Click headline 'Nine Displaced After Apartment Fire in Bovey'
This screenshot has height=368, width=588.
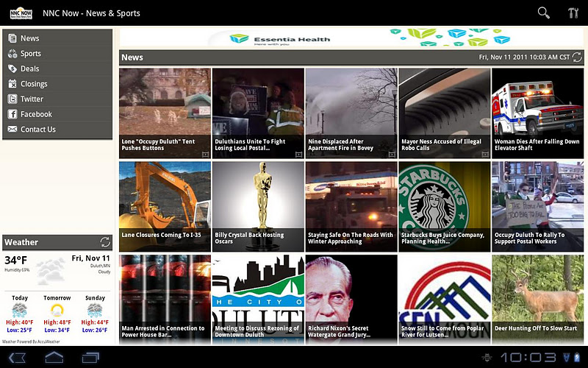pos(340,144)
